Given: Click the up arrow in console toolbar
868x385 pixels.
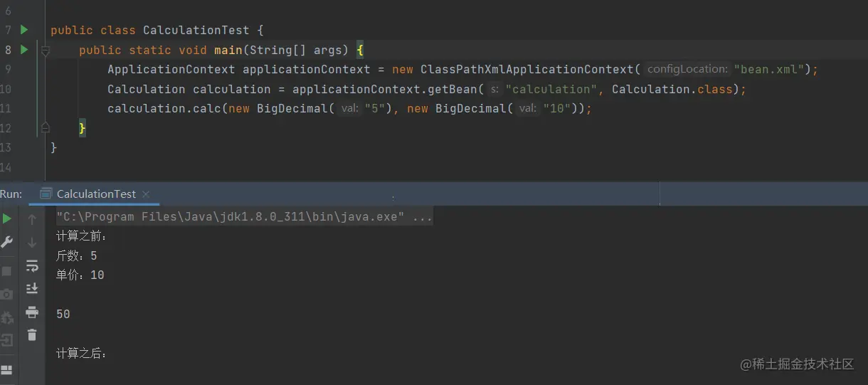Looking at the screenshot, I should (32, 220).
